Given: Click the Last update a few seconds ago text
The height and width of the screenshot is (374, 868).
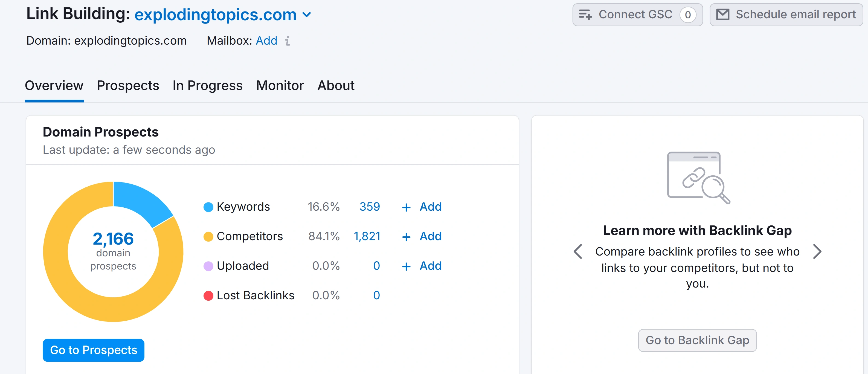Looking at the screenshot, I should coord(129,150).
